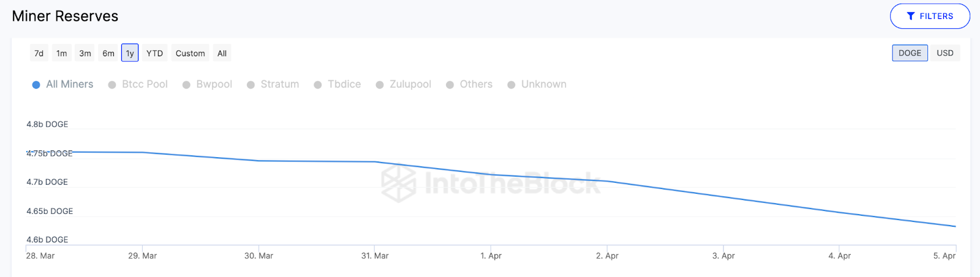The image size is (980, 277).
Task: Switch units to USD
Action: 944,53
